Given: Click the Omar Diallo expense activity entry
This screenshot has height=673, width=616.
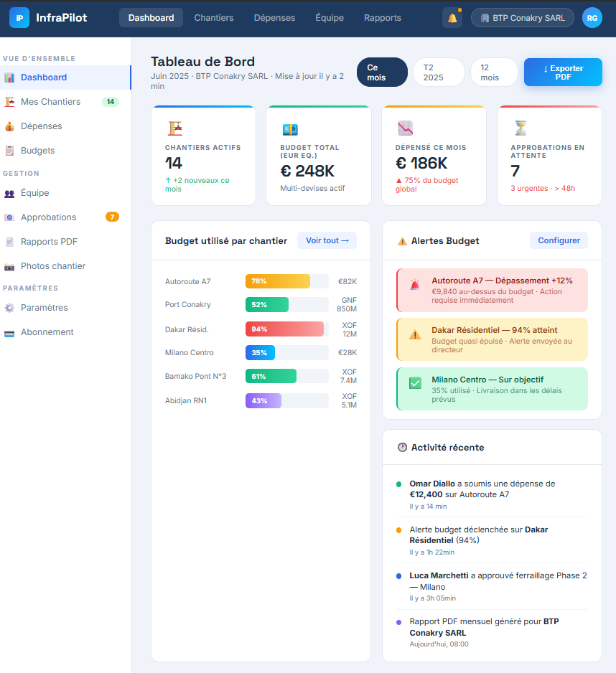Looking at the screenshot, I should point(492,494).
